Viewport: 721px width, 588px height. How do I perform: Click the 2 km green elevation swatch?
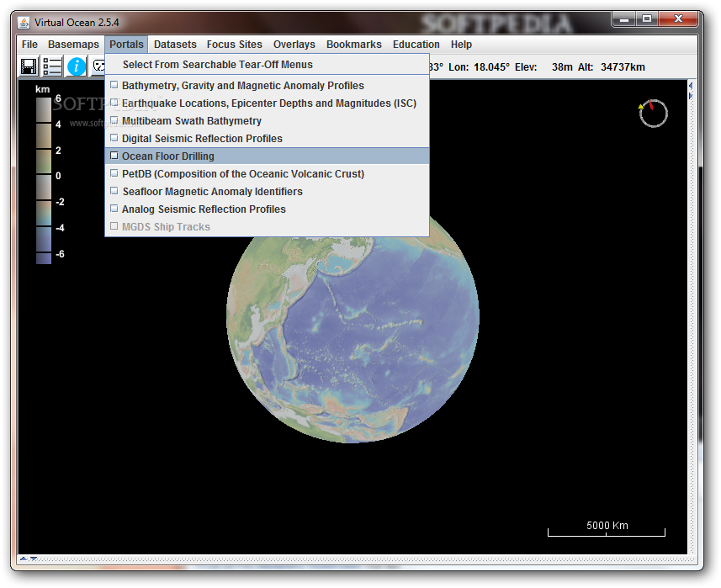pos(44,161)
